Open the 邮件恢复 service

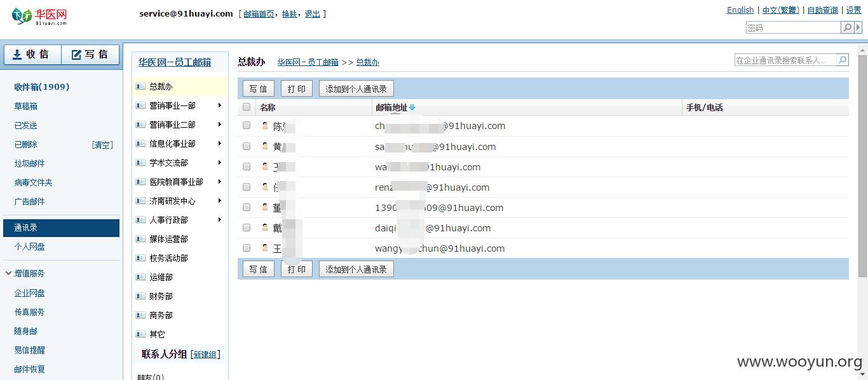(30, 369)
